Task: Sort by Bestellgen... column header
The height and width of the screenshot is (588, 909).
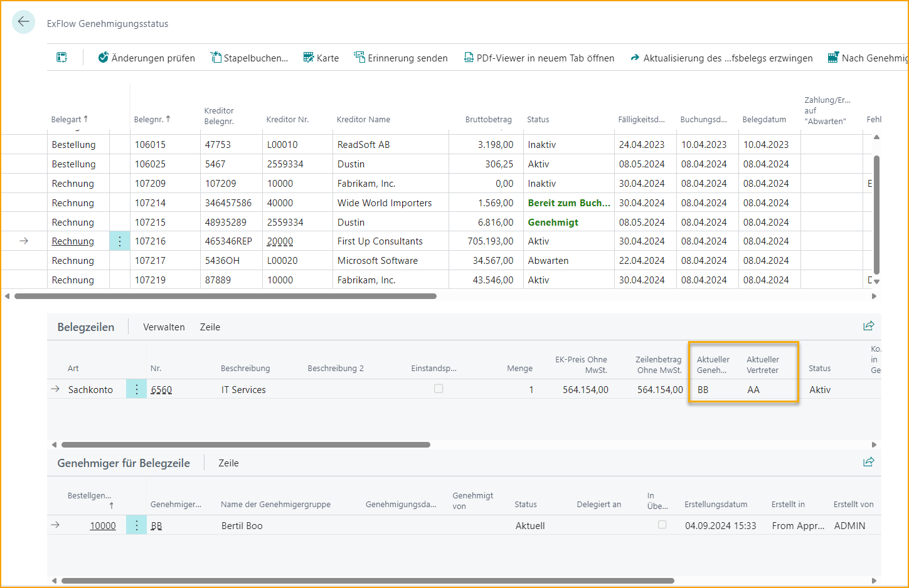Action: pos(90,500)
